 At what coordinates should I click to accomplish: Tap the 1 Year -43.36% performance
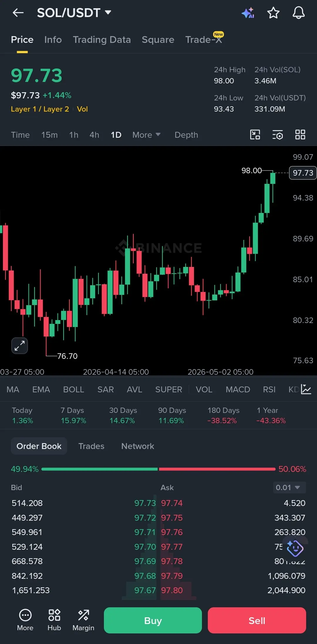pyautogui.click(x=271, y=415)
